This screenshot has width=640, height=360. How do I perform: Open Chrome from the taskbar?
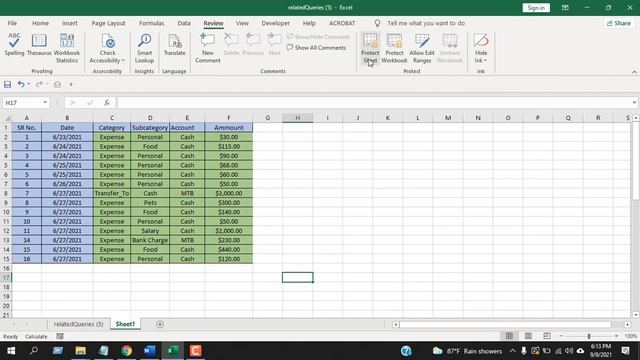click(127, 351)
